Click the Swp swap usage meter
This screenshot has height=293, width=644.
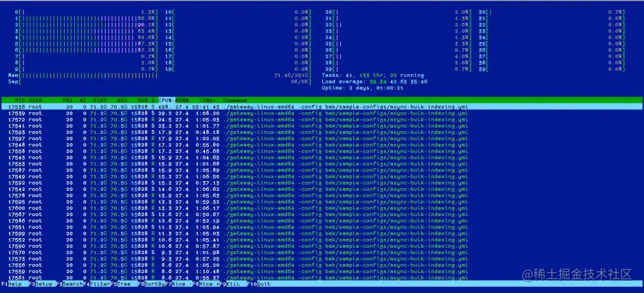160,82
